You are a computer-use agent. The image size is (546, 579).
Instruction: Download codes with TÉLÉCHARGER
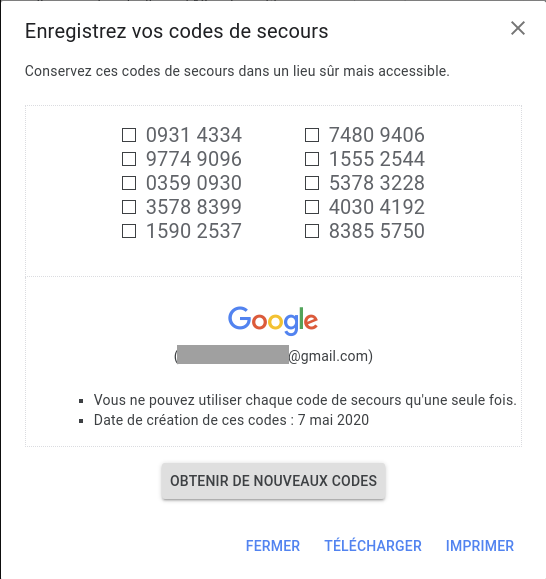373,546
